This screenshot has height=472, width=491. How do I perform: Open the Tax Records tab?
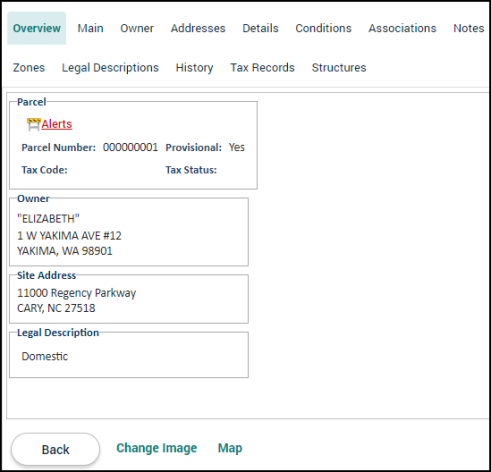click(x=262, y=68)
